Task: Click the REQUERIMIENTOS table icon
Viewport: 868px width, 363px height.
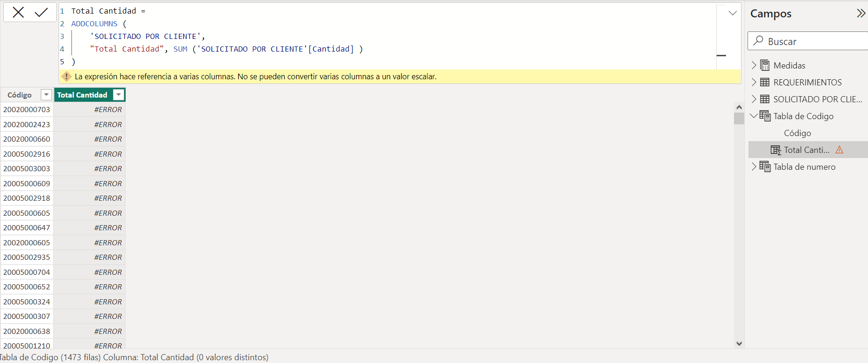Action: point(765,82)
